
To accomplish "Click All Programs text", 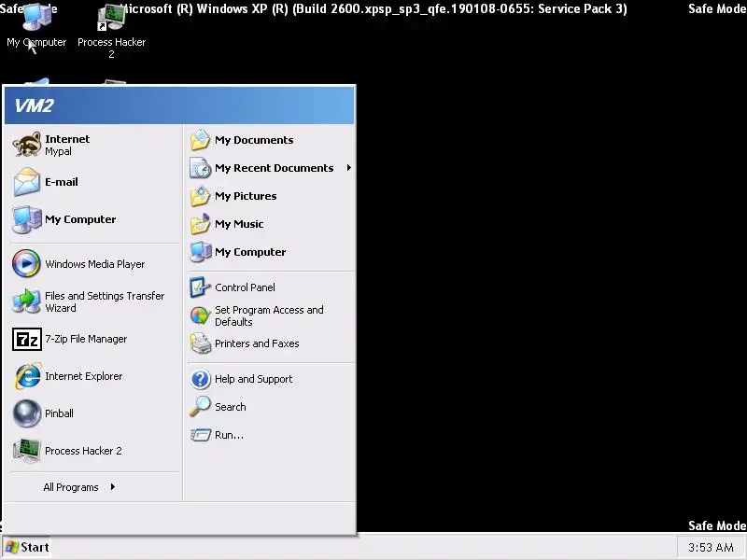I will (x=71, y=487).
